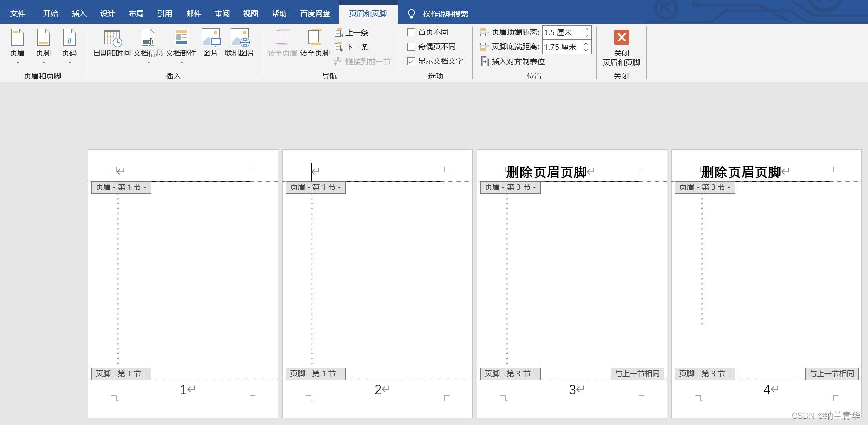Viewport: 868px width, 425px height.
Task: Open the 文件 tab
Action: (x=18, y=14)
